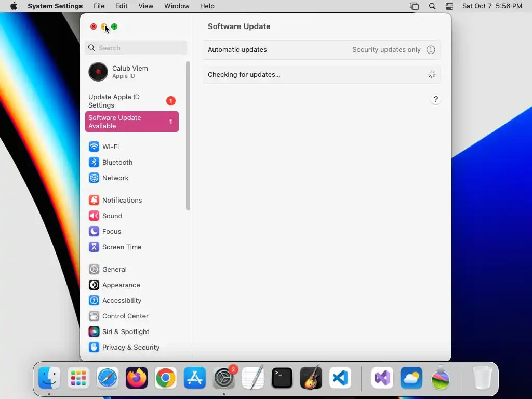Click the Software Update page title

tap(239, 26)
